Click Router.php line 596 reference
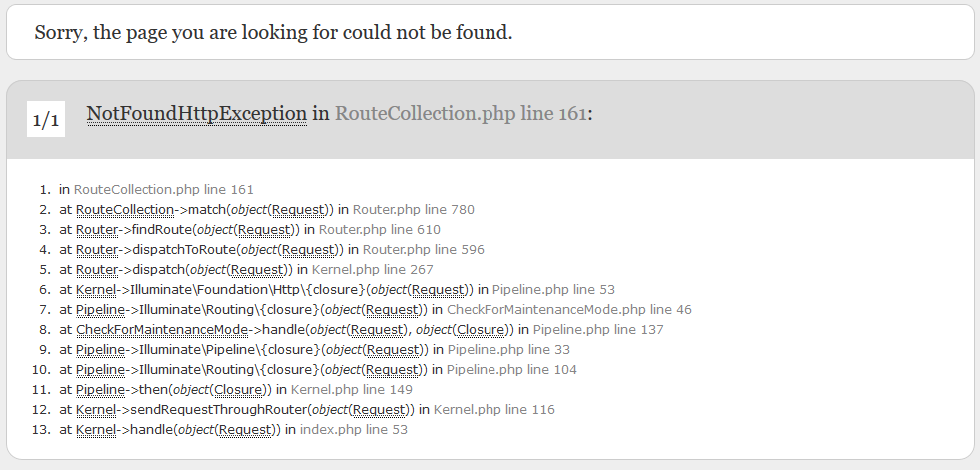This screenshot has width=980, height=470. [x=424, y=250]
